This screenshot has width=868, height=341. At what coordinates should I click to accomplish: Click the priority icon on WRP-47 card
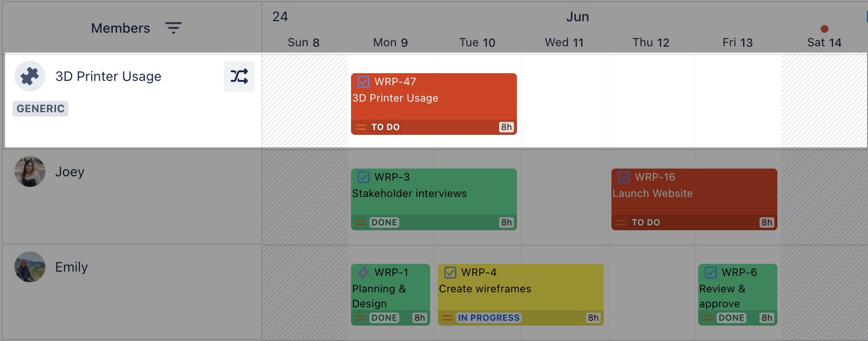(361, 127)
